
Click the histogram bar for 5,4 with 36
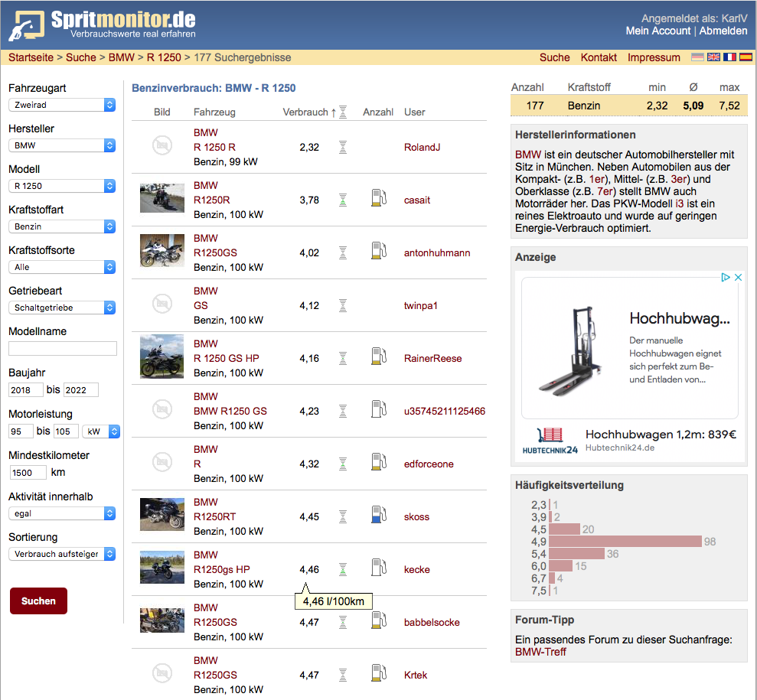576,553
